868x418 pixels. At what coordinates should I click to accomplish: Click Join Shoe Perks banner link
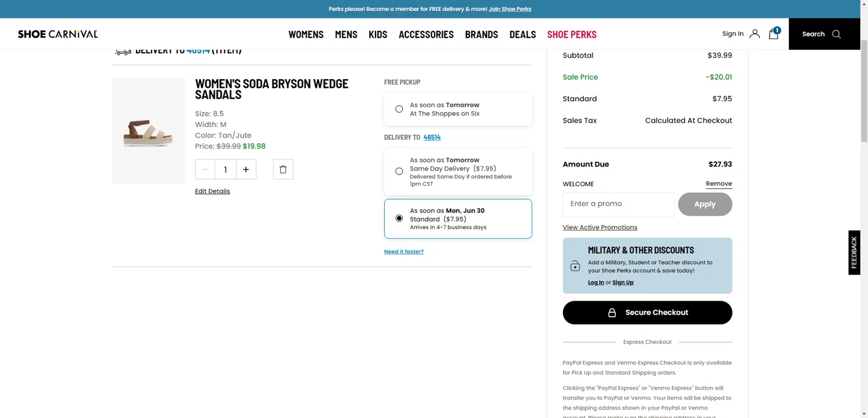pos(510,9)
